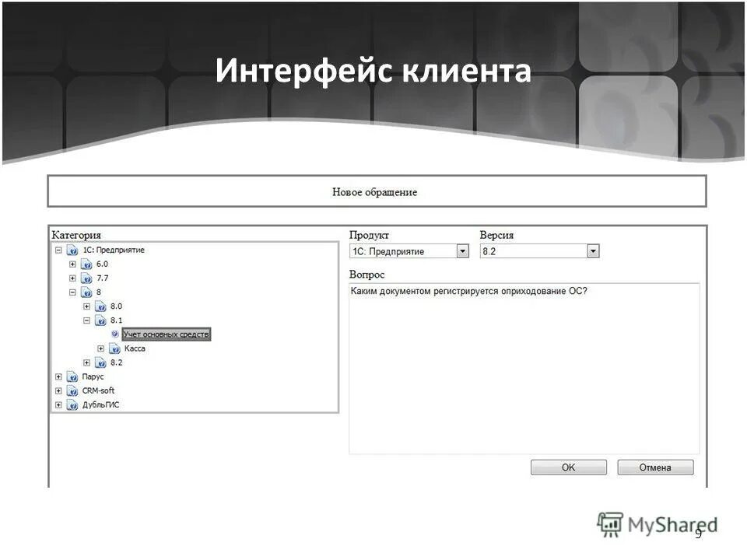This screenshot has width=747, height=560.
Task: Click the question icon of Учет основных средств
Action: pyautogui.click(x=115, y=333)
